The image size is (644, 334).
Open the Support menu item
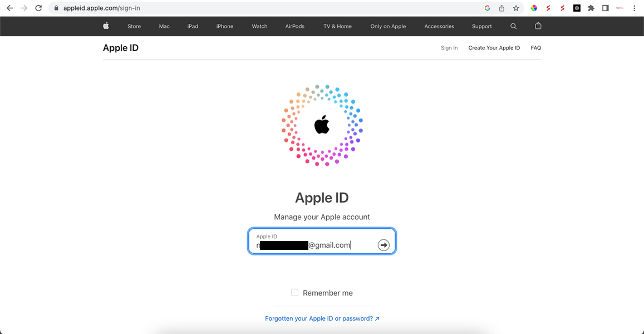(x=482, y=26)
